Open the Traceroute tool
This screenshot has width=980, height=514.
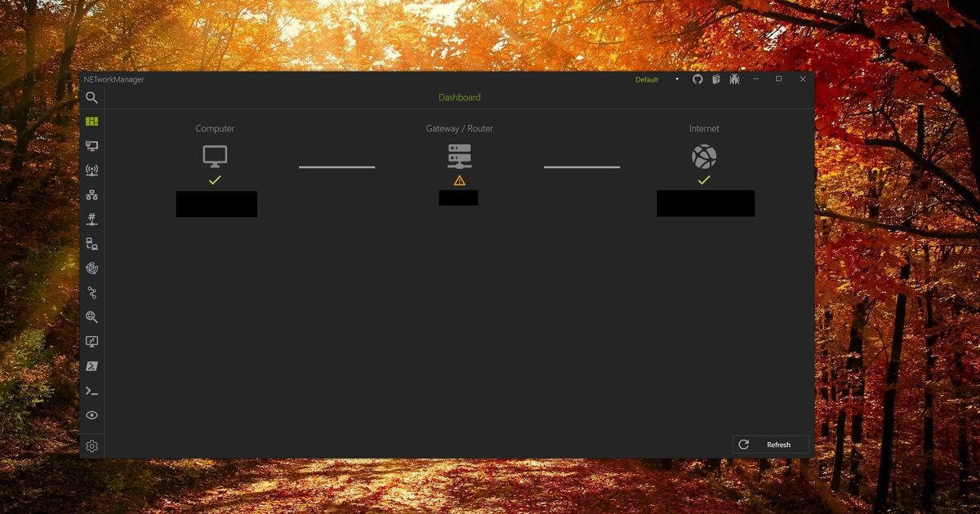[91, 268]
